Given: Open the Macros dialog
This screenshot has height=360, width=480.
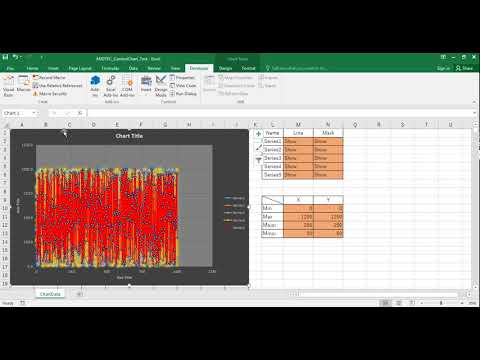Looking at the screenshot, I should [x=24, y=84].
